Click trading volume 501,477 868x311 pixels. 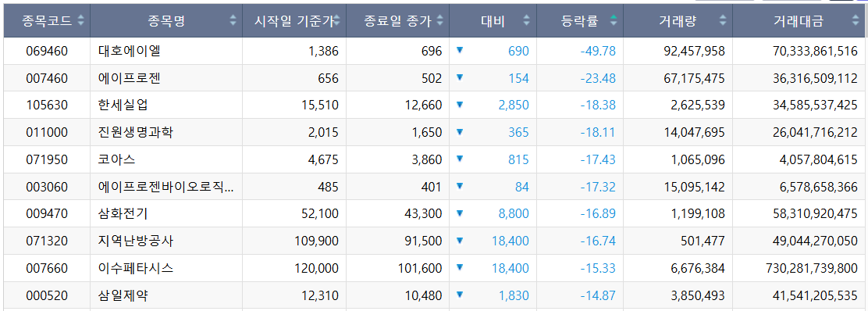click(x=703, y=241)
